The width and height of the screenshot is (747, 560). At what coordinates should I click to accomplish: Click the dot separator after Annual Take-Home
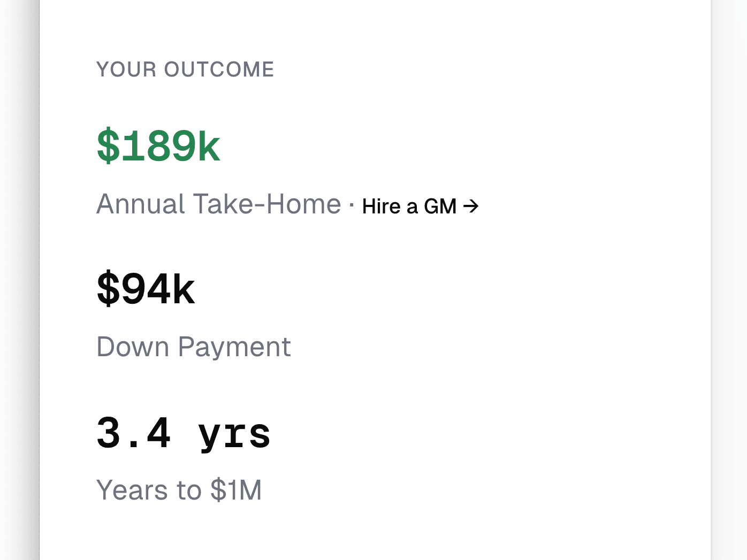(350, 205)
